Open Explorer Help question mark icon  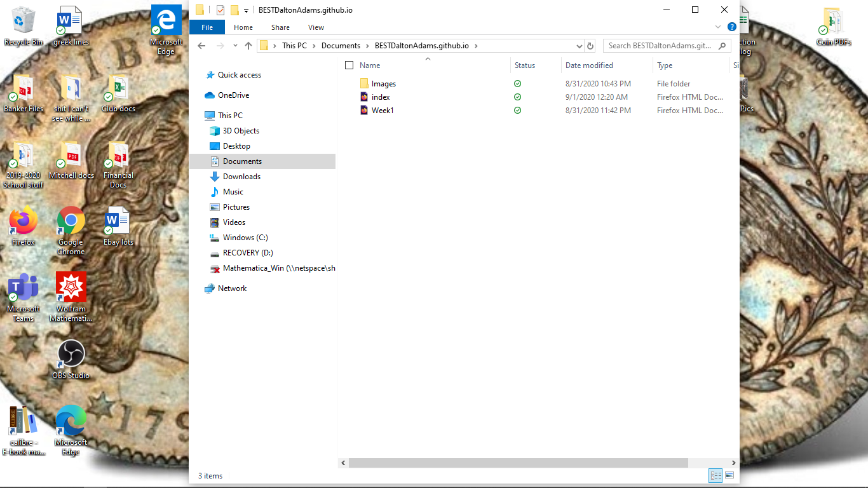click(x=731, y=27)
